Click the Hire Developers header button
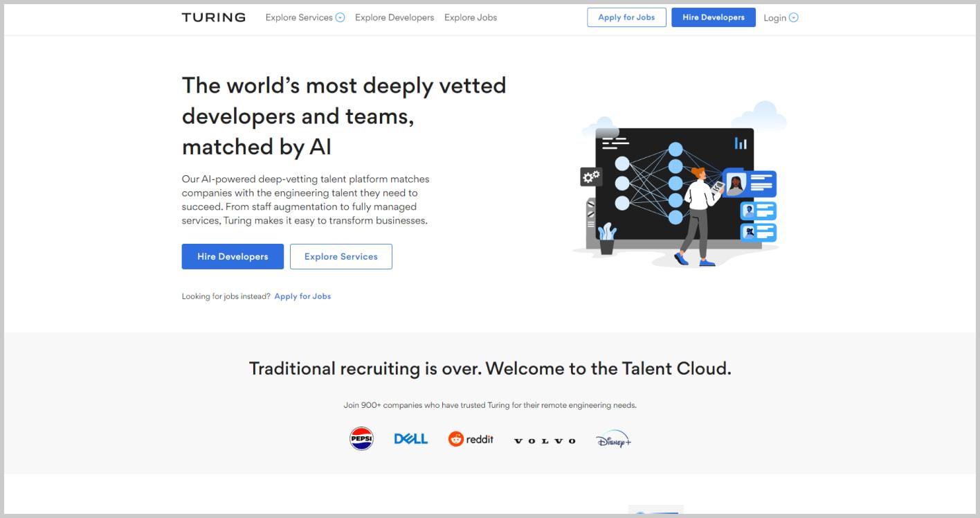 click(x=713, y=17)
